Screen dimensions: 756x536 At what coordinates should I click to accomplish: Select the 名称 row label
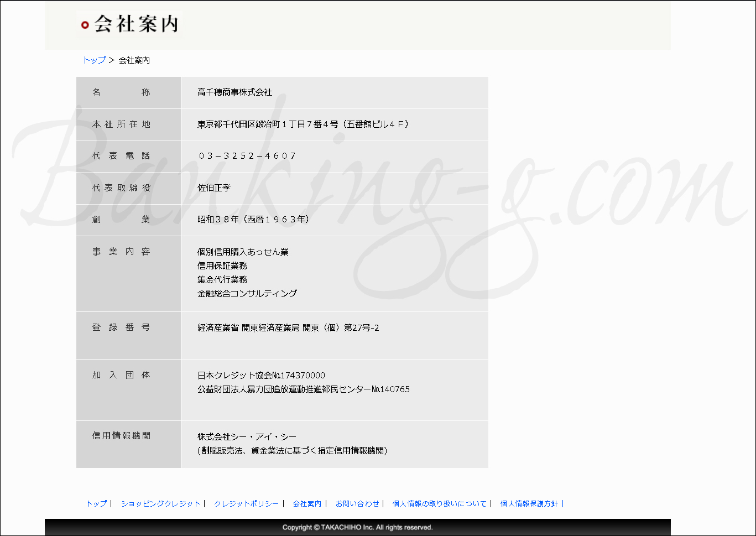(x=121, y=92)
